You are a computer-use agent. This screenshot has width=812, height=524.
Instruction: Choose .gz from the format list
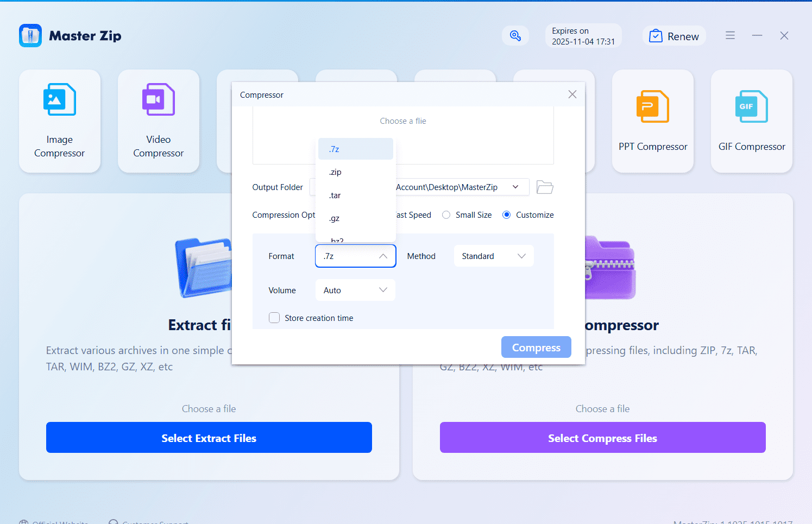point(356,218)
